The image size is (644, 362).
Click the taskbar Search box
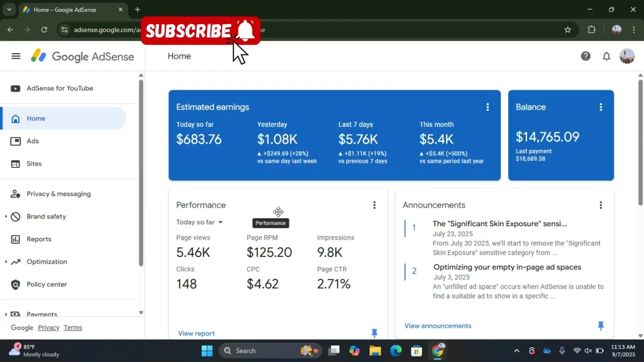click(271, 351)
